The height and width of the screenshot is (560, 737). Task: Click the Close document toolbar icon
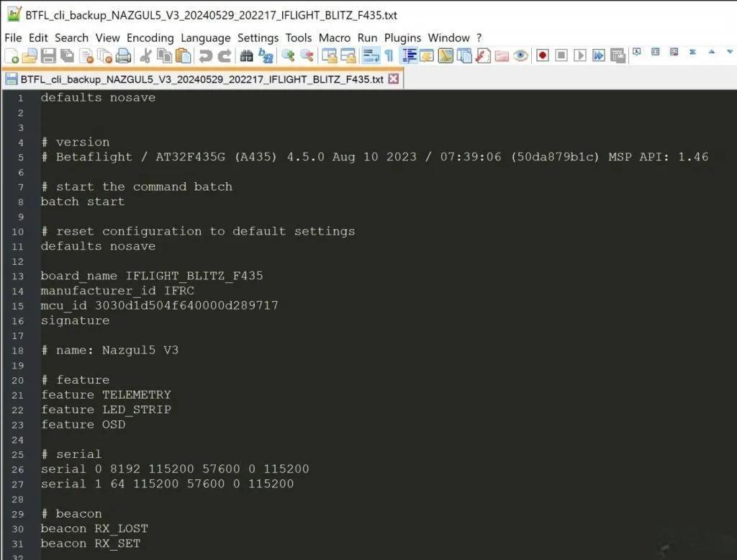(x=86, y=56)
